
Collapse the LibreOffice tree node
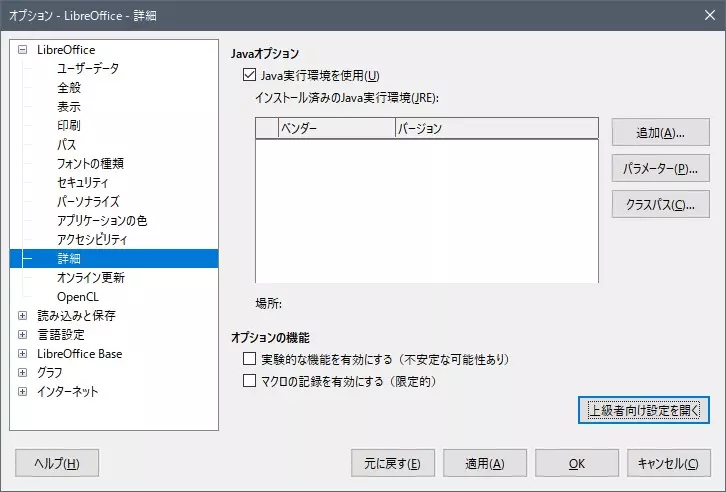coord(23,49)
